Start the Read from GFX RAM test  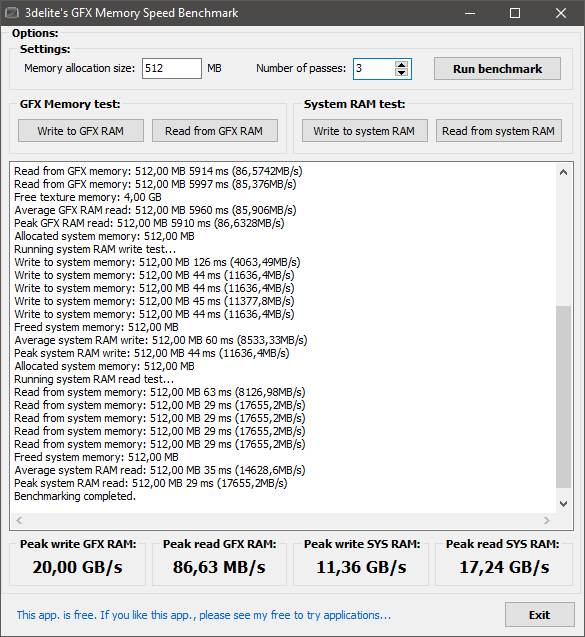coord(214,131)
